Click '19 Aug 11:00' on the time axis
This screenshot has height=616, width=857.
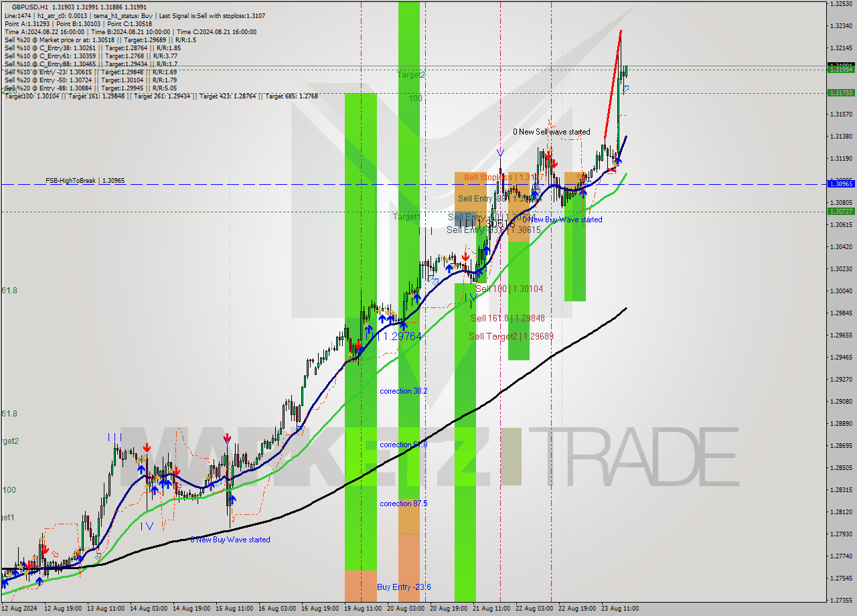pos(364,609)
